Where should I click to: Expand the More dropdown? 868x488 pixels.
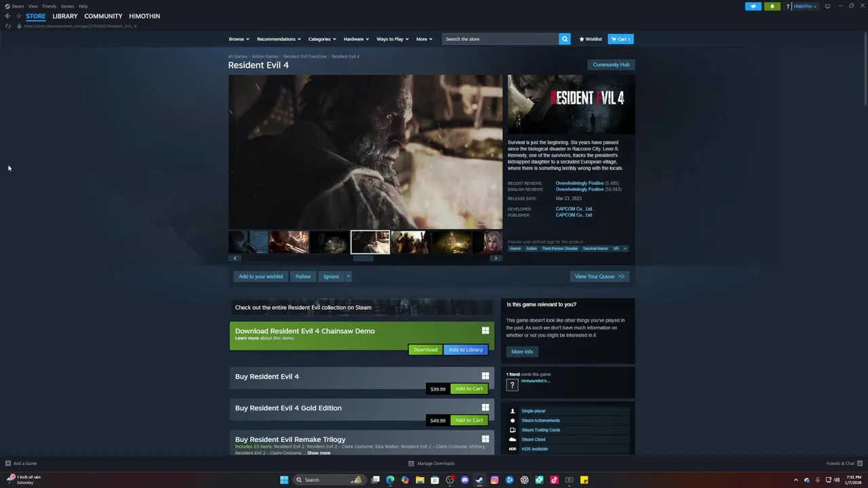pyautogui.click(x=424, y=39)
